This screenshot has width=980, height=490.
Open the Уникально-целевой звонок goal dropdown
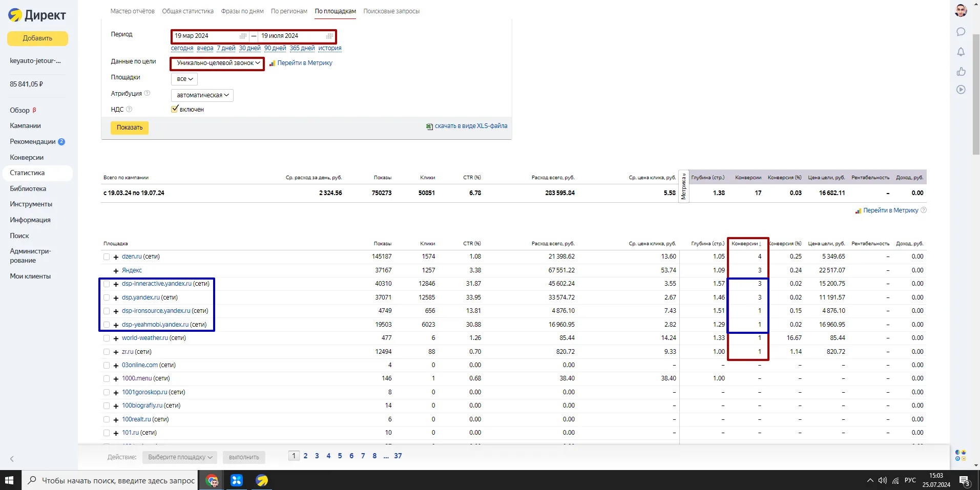[x=218, y=63]
